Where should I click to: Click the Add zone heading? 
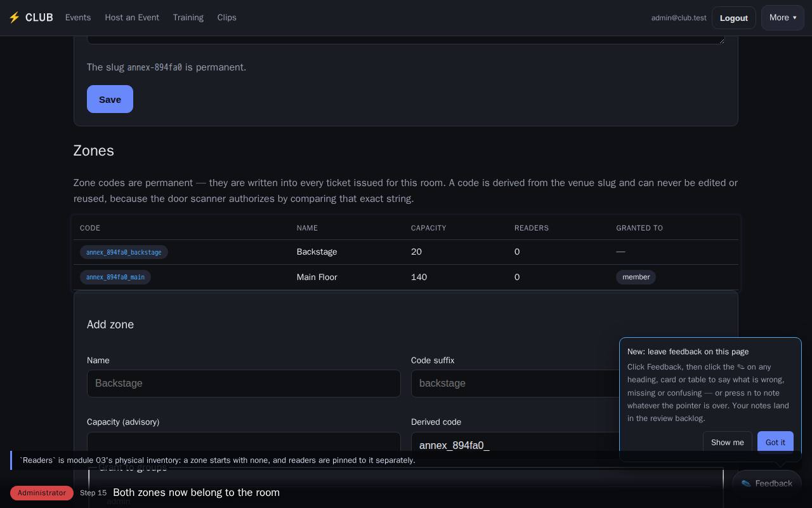(x=110, y=324)
